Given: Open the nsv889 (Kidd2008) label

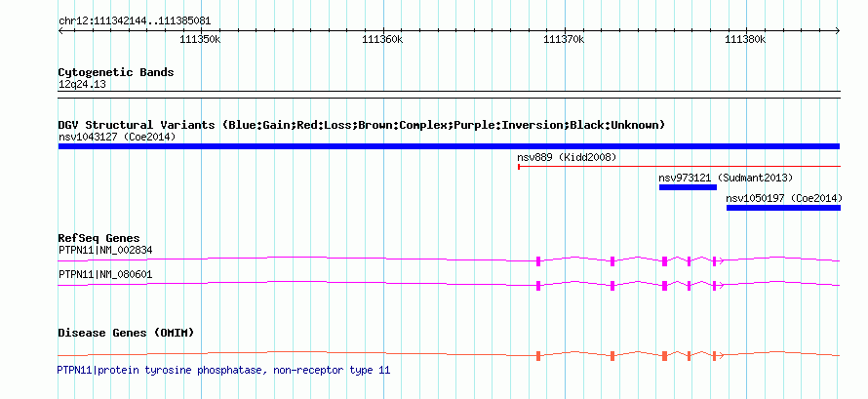Looking at the screenshot, I should (x=567, y=158).
